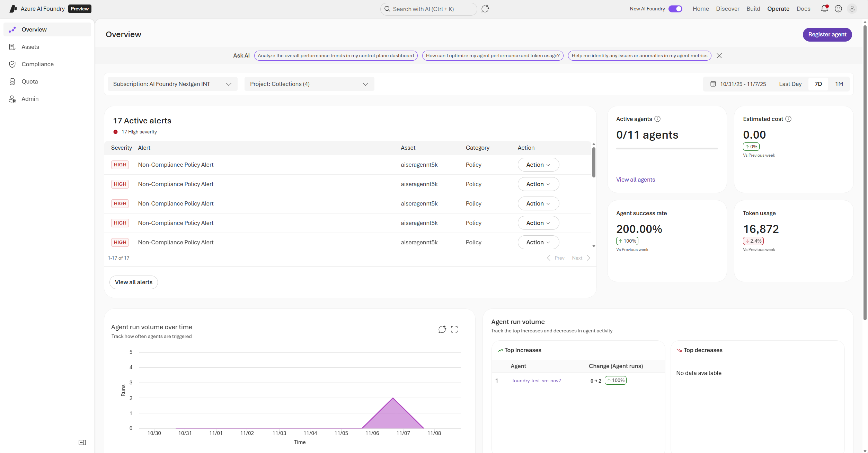Open notifications bell in the top bar
Screen dimensions: 868x453
point(824,8)
